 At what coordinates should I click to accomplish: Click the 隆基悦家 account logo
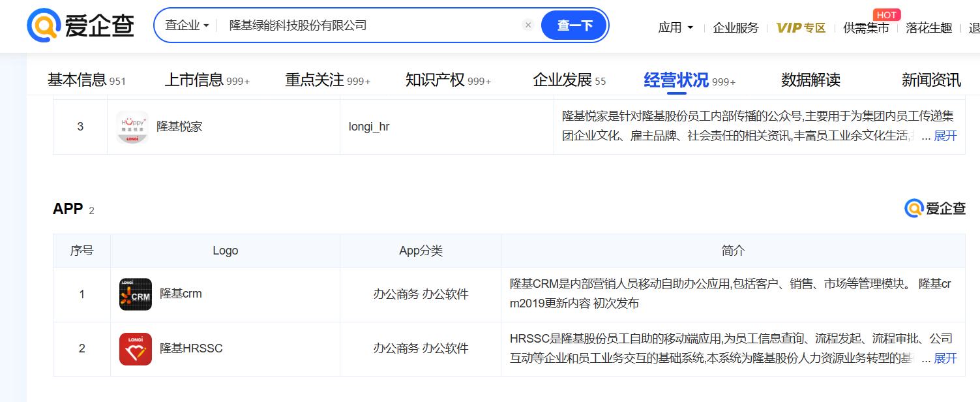pos(132,127)
